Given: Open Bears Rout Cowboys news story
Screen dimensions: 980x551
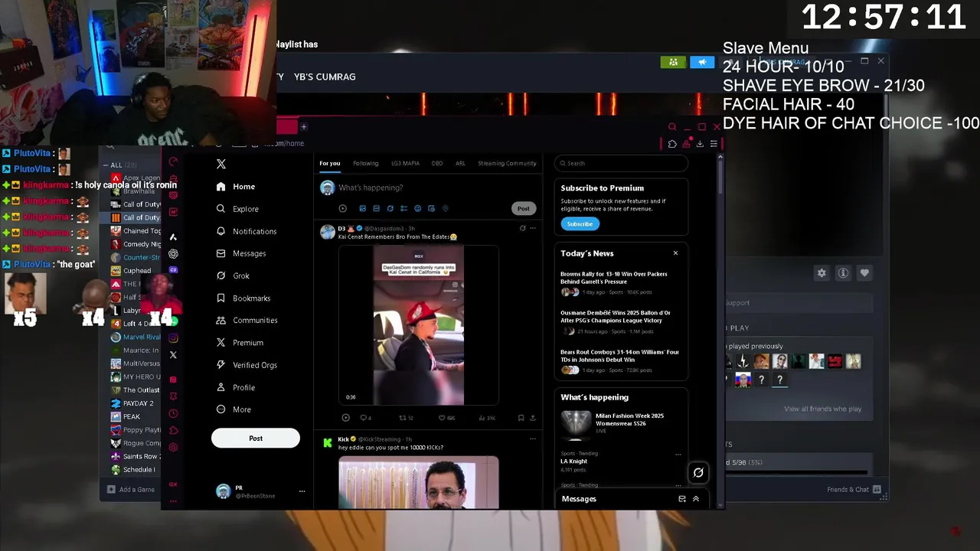Looking at the screenshot, I should (x=619, y=356).
